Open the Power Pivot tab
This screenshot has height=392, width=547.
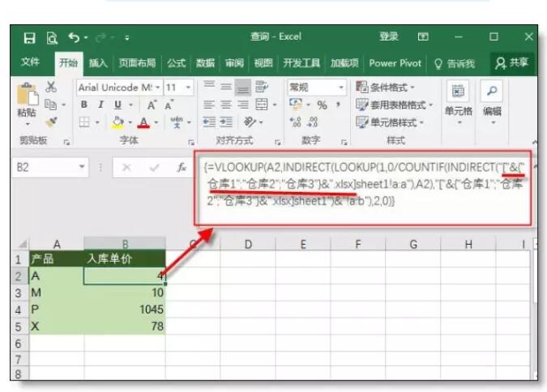pos(395,63)
